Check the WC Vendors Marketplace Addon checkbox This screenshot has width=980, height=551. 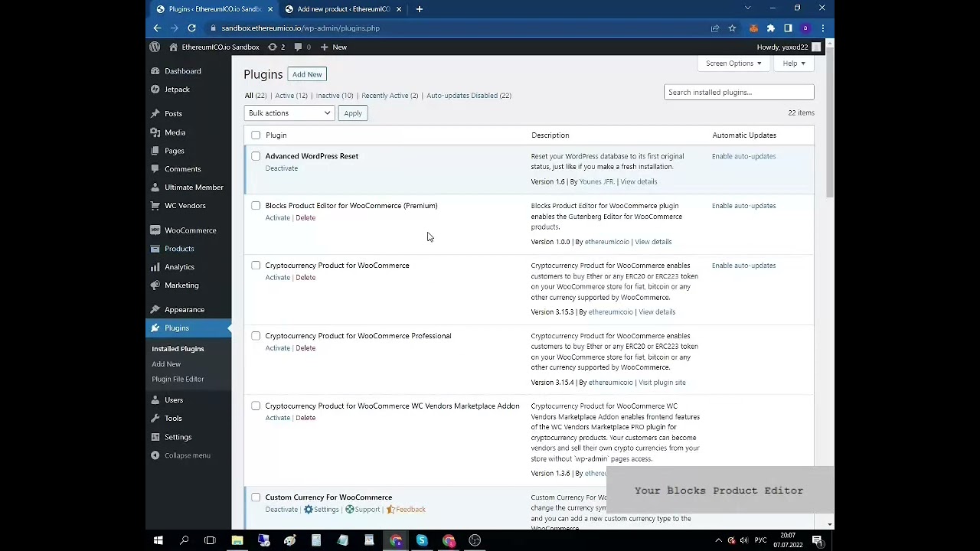point(256,406)
